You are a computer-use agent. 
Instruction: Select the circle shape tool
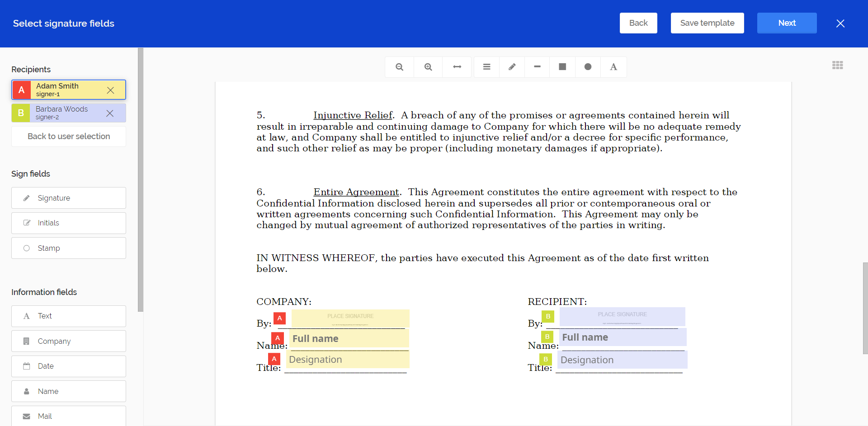[x=588, y=67]
